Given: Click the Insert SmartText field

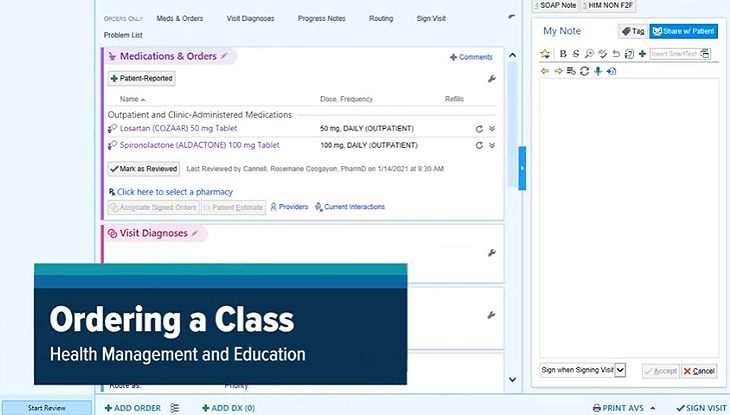Looking at the screenshot, I should 674,53.
